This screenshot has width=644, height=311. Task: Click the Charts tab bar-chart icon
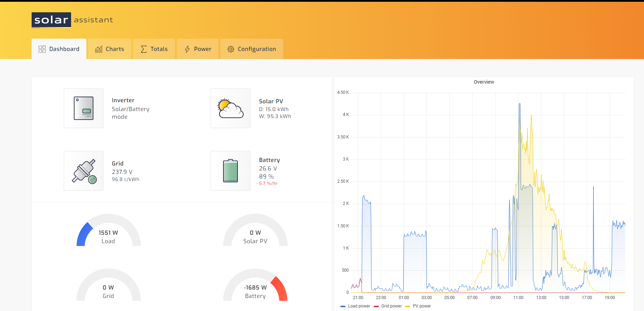99,49
